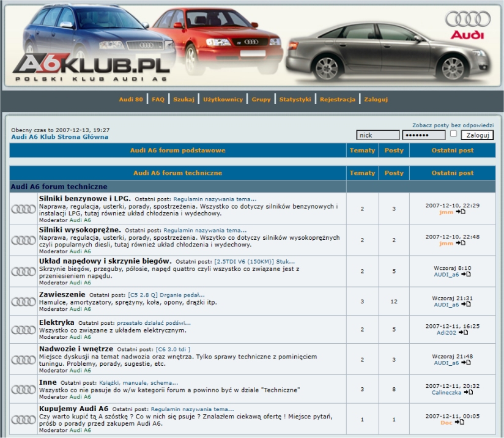Open the Silniki benzynowe i LPG forum
This screenshot has width=504, height=438.
tap(85, 198)
